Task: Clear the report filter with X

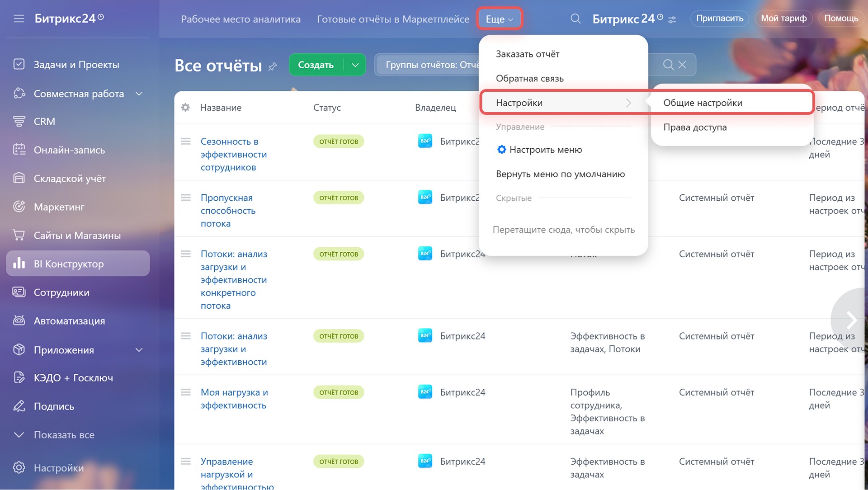Action: (x=682, y=65)
